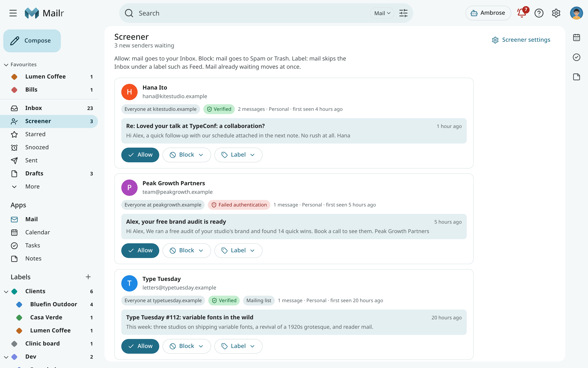
Task: Allow sender Type Tuesday
Action: click(x=140, y=346)
